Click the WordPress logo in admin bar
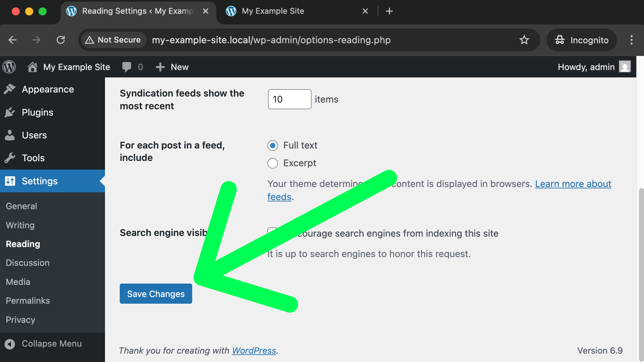Image resolution: width=644 pixels, height=362 pixels. pos(9,67)
